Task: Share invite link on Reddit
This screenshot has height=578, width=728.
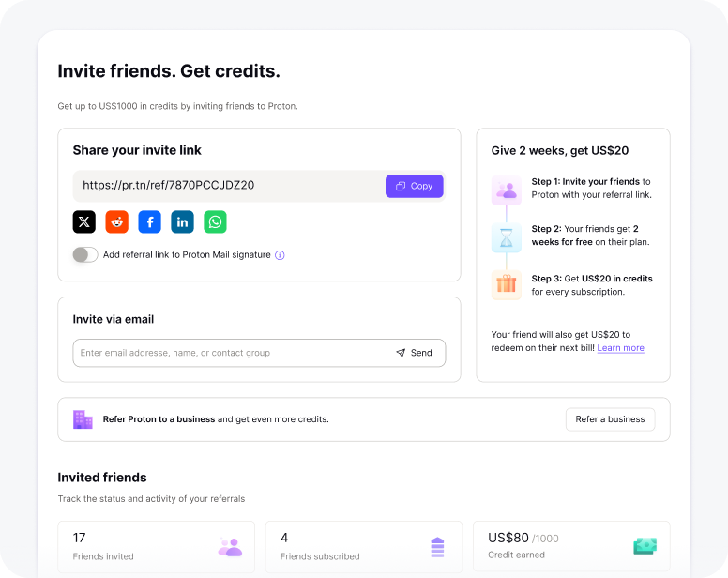Action: tap(117, 221)
